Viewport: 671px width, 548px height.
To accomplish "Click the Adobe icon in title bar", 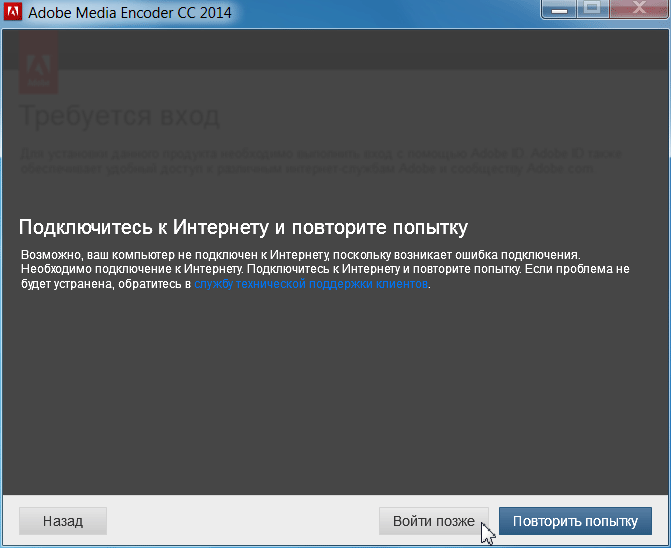I will (x=12, y=12).
